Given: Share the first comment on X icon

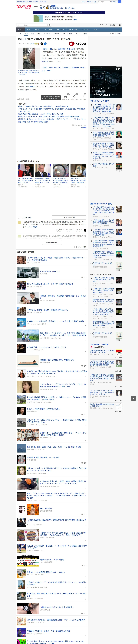Looking at the screenshot, I should pyautogui.click(x=85, y=230).
